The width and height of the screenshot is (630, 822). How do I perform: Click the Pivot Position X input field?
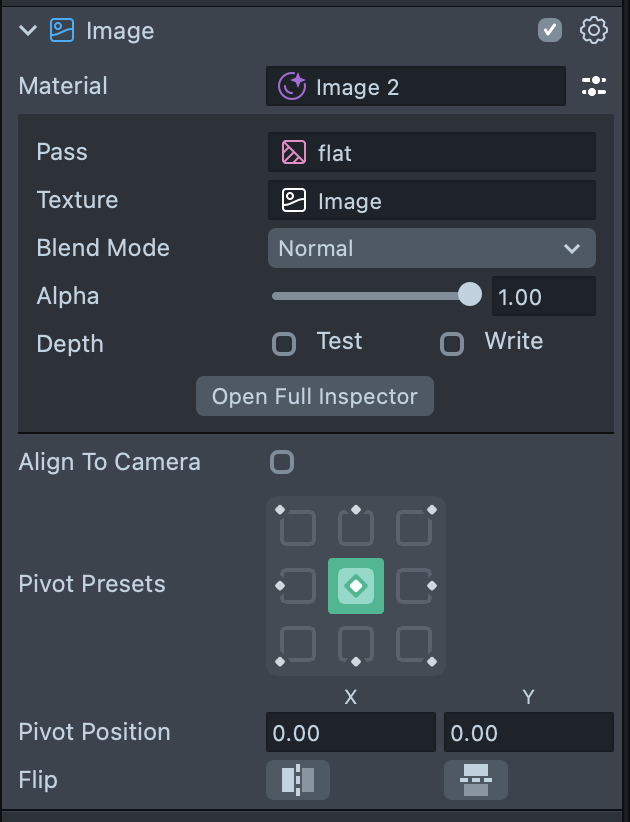tap(350, 733)
